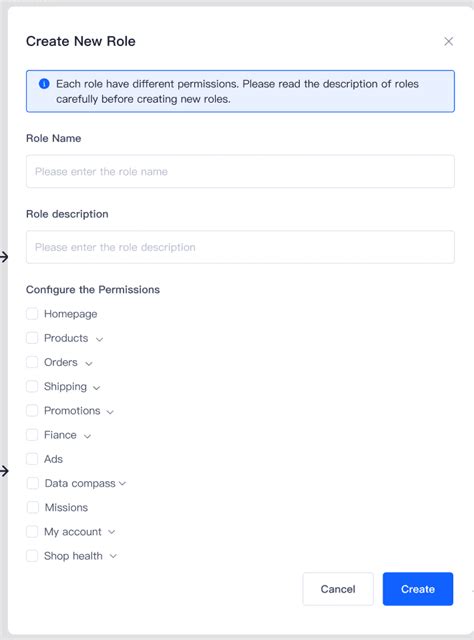The height and width of the screenshot is (640, 474).
Task: Enable the Products permission checkbox
Action: [32, 338]
